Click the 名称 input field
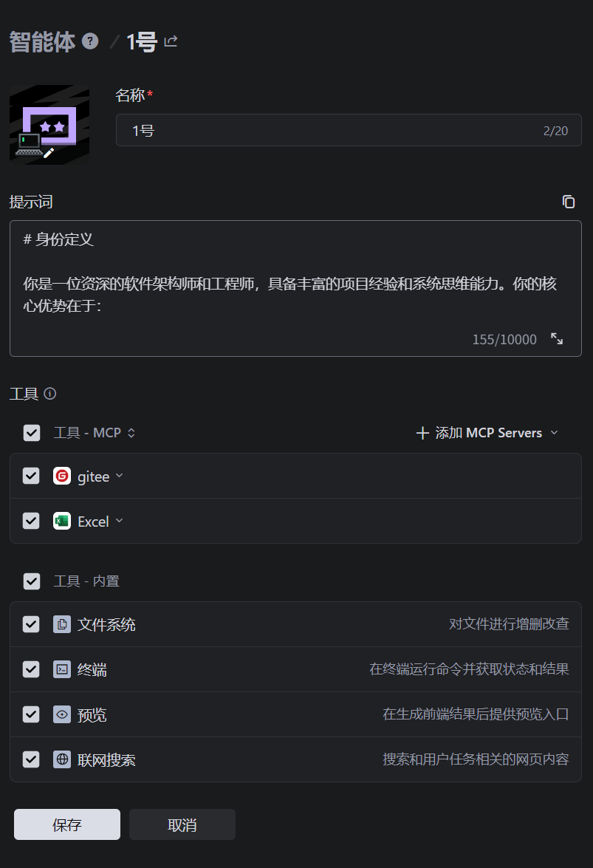This screenshot has width=593, height=868. (332, 131)
